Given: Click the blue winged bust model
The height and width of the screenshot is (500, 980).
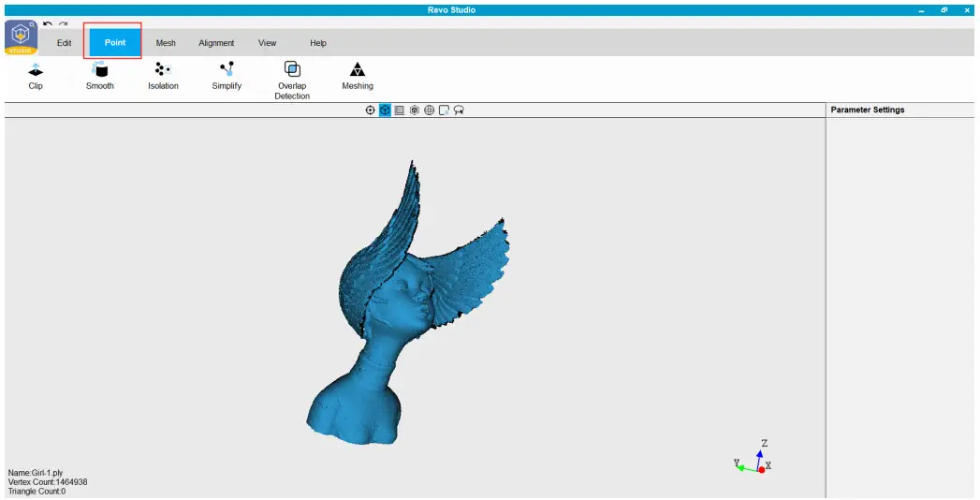Looking at the screenshot, I should pos(408,301).
